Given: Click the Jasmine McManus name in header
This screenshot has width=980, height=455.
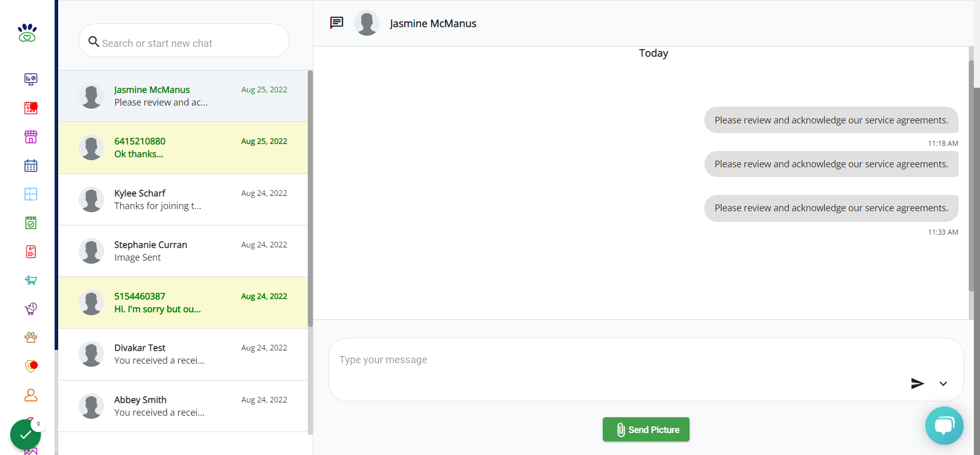Looking at the screenshot, I should click(433, 23).
